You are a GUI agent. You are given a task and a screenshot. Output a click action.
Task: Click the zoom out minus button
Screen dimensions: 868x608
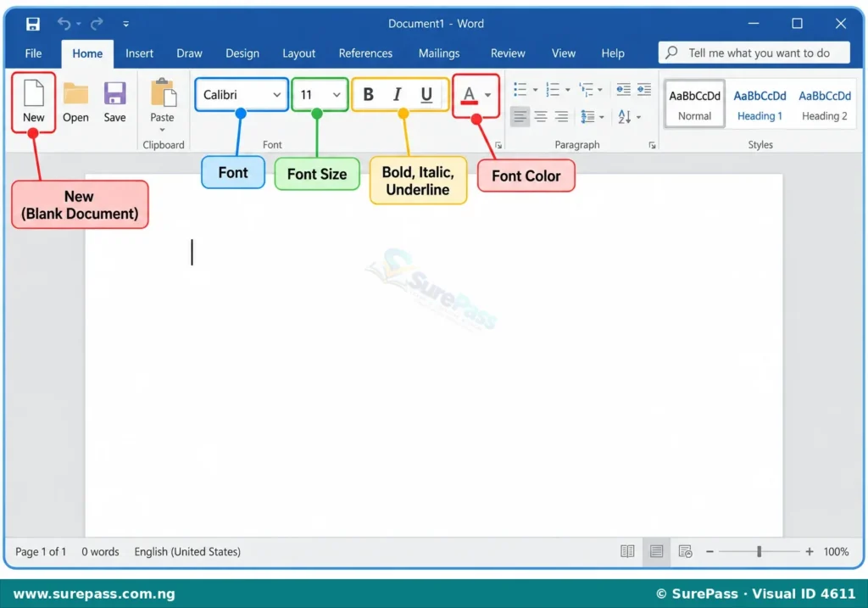click(x=709, y=551)
